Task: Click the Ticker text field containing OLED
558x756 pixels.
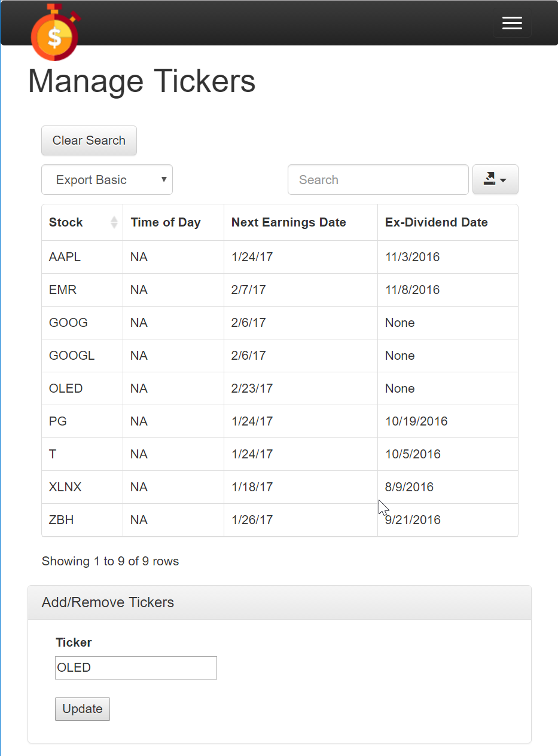Action: pos(136,668)
